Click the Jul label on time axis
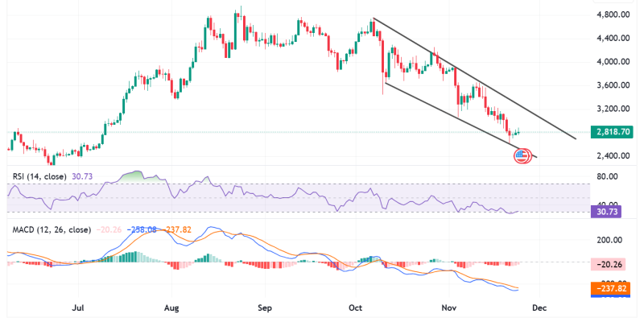Viewport: 644px width, 322px height. point(79,307)
